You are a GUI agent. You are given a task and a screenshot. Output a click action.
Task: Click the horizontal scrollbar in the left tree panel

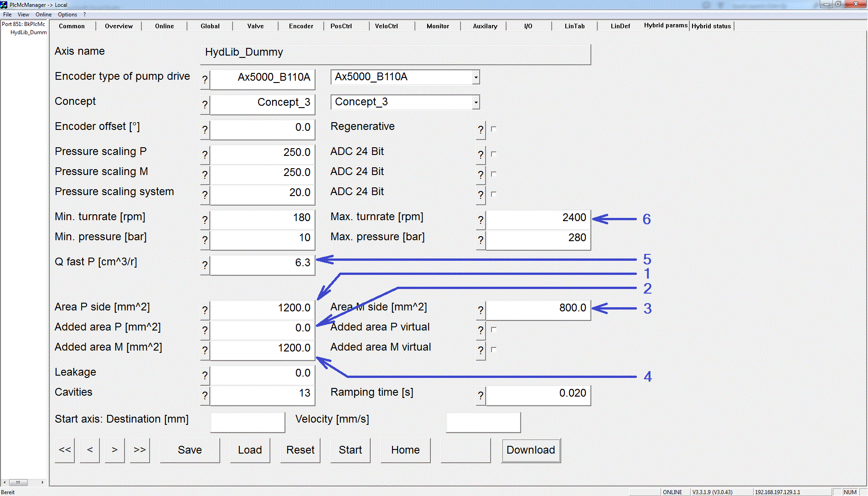[x=24, y=482]
